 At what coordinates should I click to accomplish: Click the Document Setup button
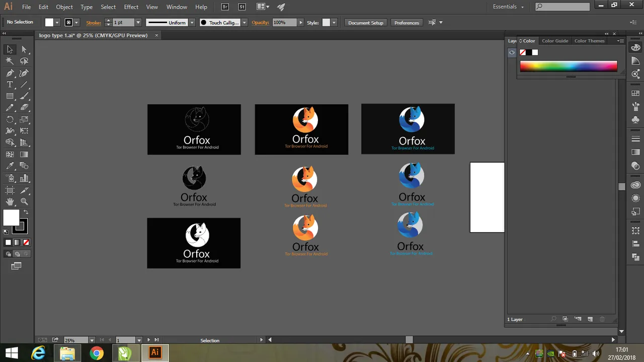pos(366,23)
